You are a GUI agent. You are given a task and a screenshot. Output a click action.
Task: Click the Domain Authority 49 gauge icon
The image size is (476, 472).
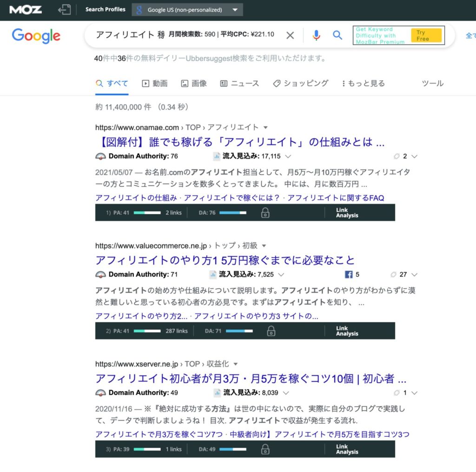[101, 393]
